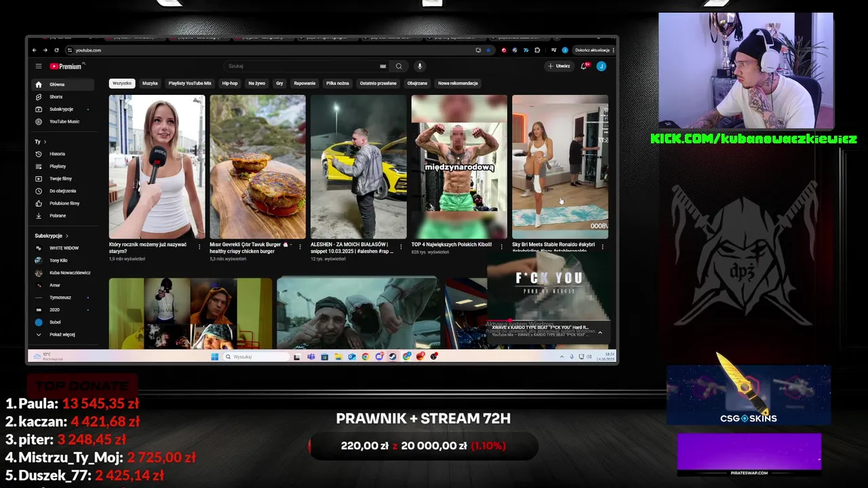Open Steam from the taskbar
This screenshot has width=868, height=488.
click(x=393, y=357)
